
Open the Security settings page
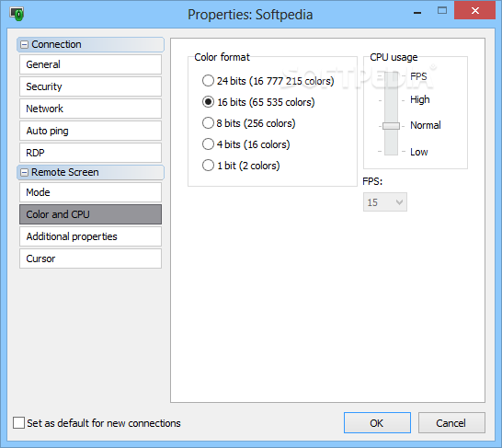(x=90, y=86)
